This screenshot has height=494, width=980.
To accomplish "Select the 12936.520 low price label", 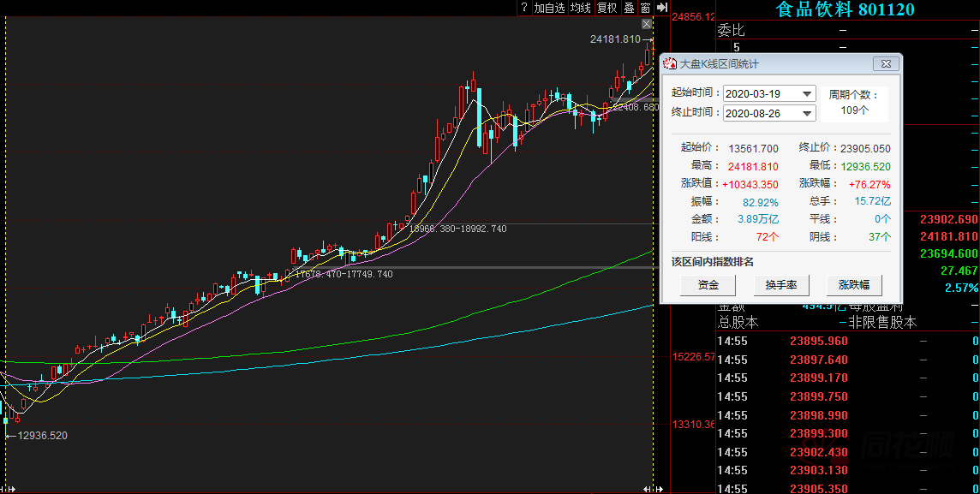I will pyautogui.click(x=42, y=435).
